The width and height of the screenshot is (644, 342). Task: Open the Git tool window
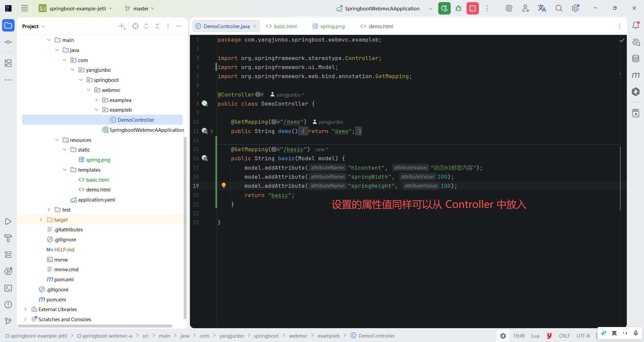(8, 321)
